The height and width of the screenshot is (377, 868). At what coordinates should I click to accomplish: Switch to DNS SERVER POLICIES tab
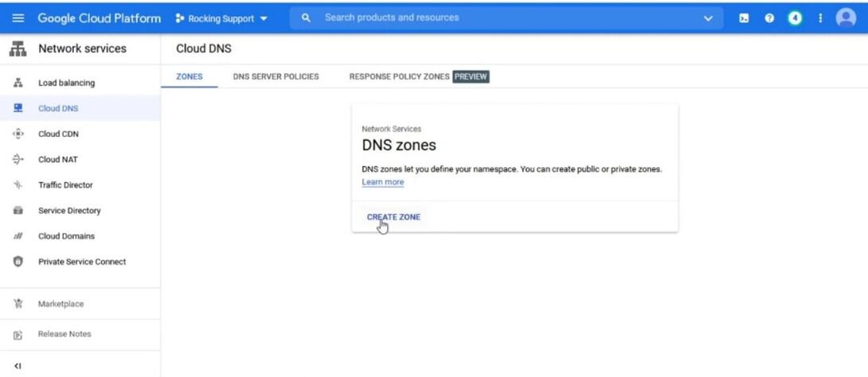point(276,77)
